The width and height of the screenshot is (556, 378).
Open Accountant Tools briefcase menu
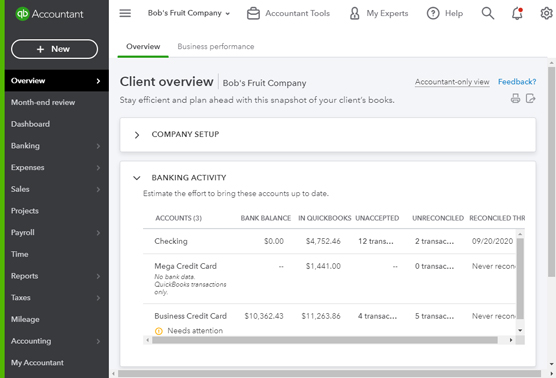coord(288,13)
